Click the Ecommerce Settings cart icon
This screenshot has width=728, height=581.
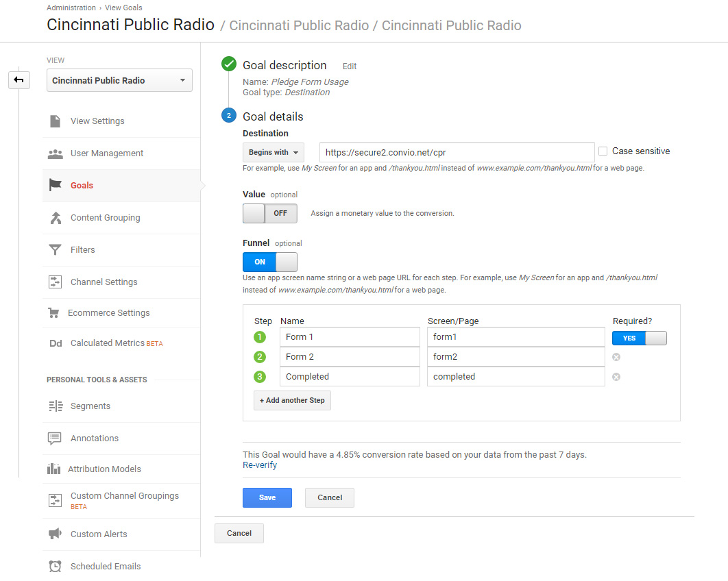(x=54, y=313)
